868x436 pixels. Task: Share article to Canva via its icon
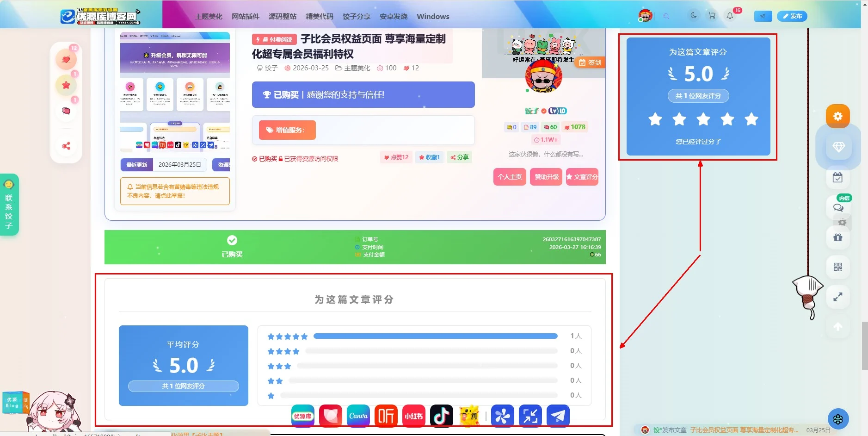[358, 416]
